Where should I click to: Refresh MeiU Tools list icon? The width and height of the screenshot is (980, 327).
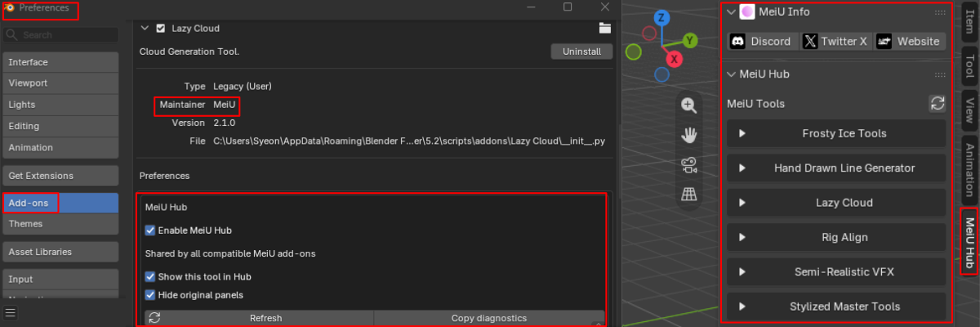pyautogui.click(x=938, y=104)
